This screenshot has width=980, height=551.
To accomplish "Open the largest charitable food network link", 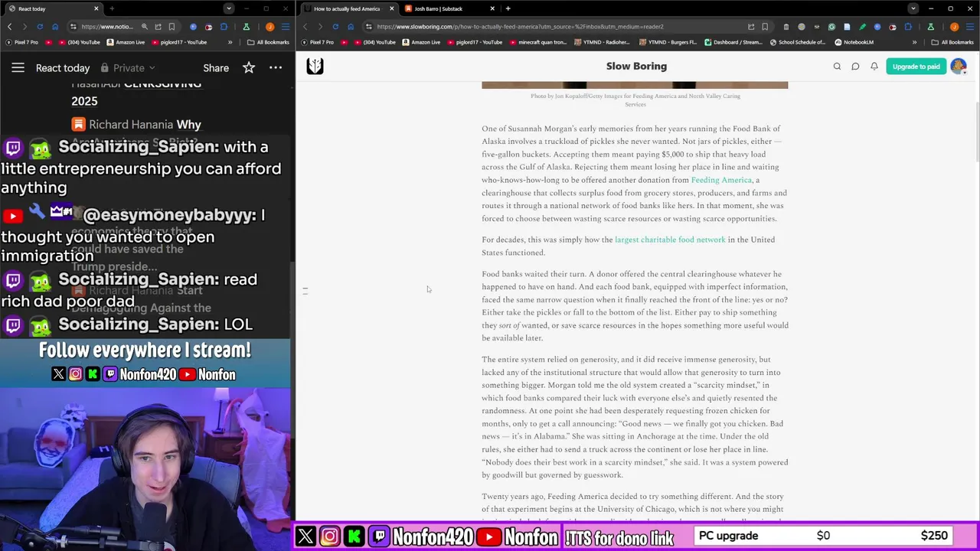I will (x=670, y=240).
